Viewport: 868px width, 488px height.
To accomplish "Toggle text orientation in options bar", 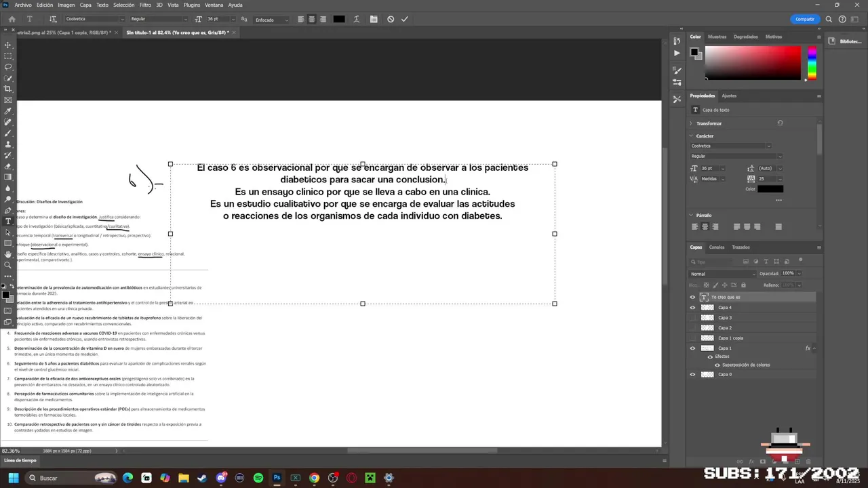I will [53, 19].
